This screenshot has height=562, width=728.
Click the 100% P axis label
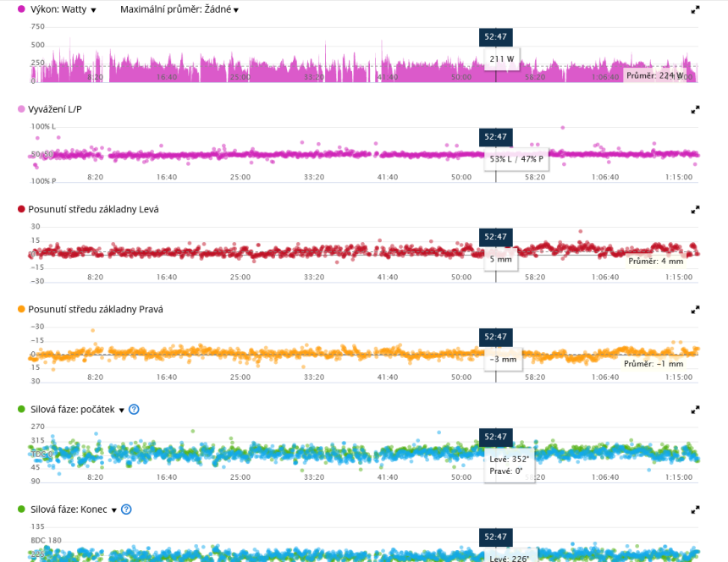[43, 181]
